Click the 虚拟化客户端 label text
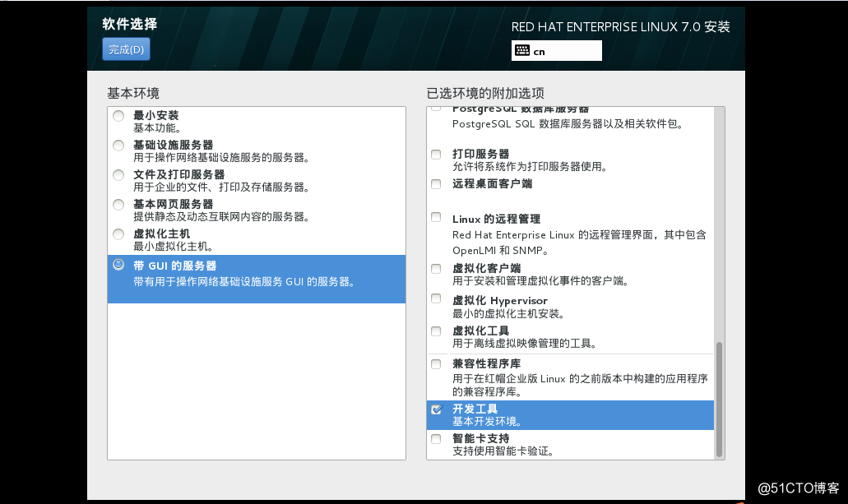848x504 pixels. (487, 268)
